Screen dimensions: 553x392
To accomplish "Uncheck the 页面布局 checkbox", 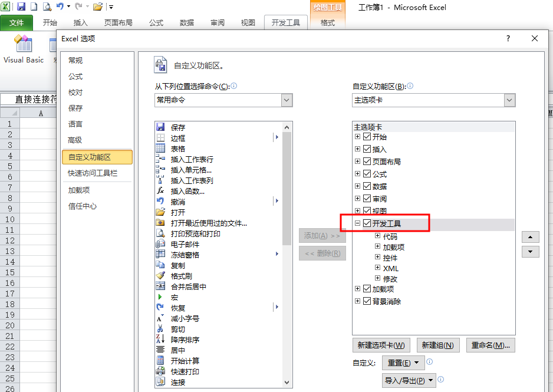I will click(367, 162).
